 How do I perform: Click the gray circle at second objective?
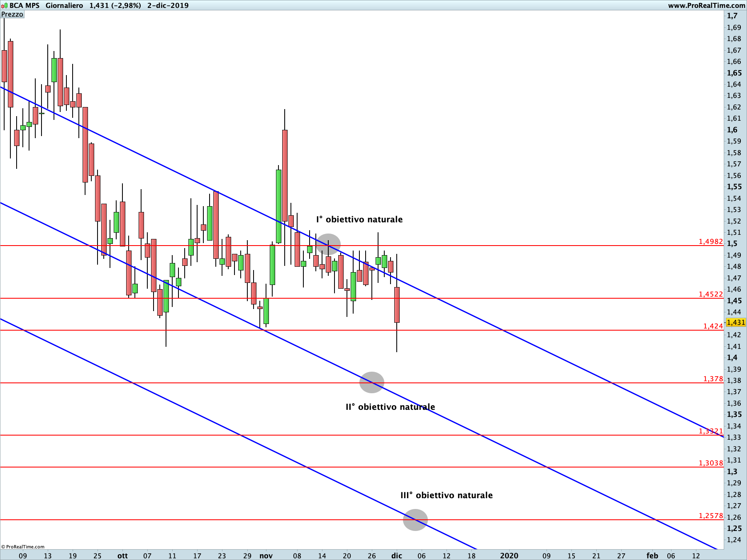(x=372, y=382)
